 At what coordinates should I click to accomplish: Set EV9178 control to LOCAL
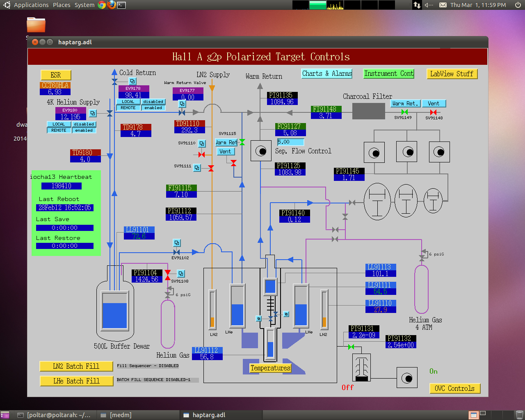[128, 102]
